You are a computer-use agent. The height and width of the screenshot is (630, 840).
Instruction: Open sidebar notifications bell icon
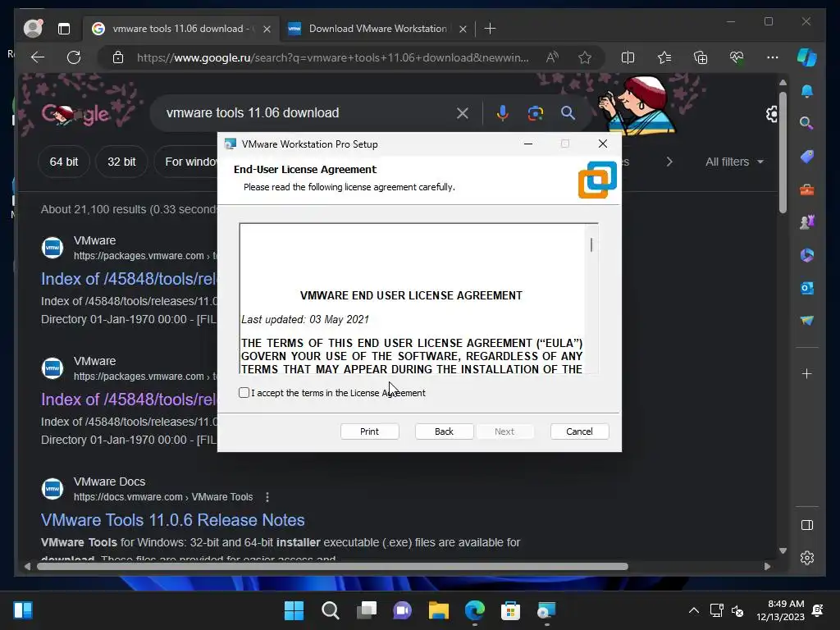coord(807,91)
